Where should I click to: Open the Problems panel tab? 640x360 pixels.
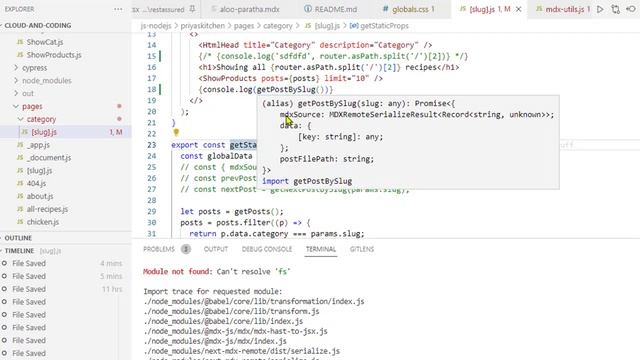159,249
